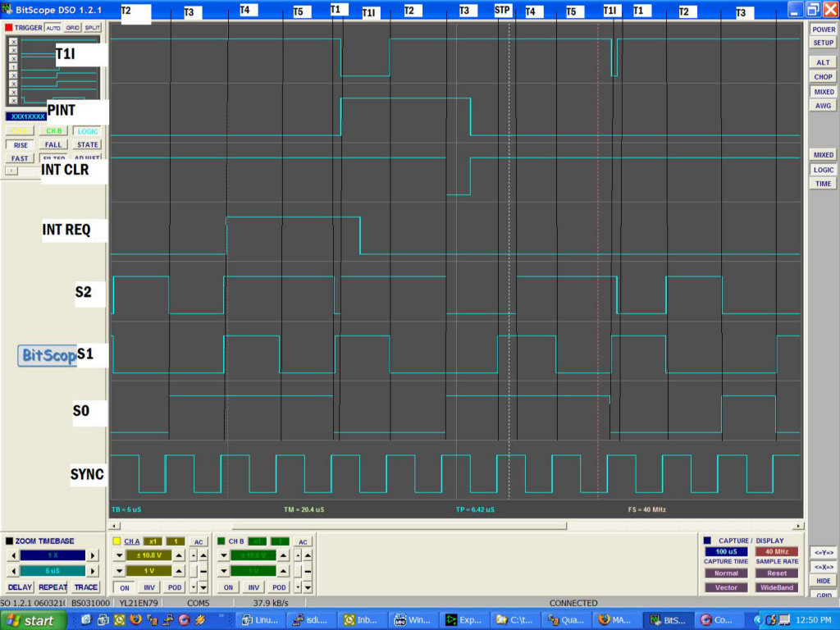Click the TRACE button

click(x=85, y=587)
